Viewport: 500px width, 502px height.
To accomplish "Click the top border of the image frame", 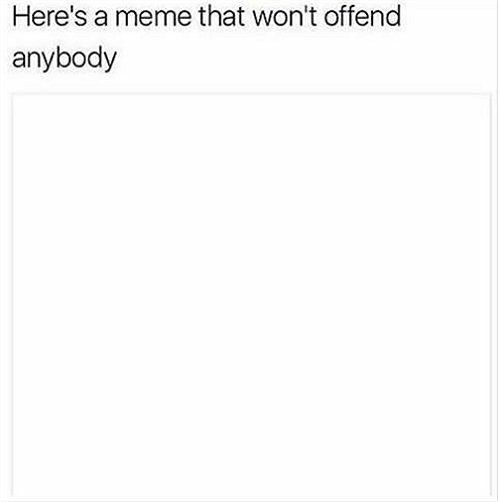I will pos(252,94).
